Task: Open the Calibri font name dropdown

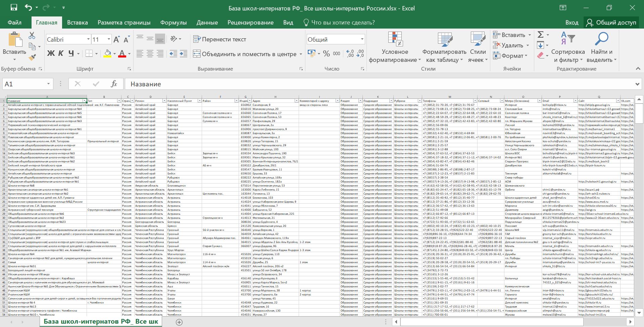Action: (88, 39)
